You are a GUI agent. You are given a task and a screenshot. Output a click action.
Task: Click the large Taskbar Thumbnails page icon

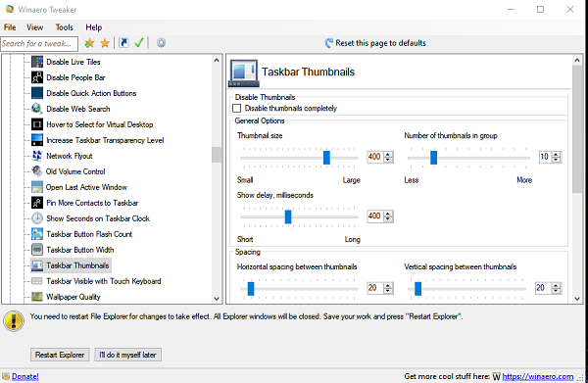(243, 72)
